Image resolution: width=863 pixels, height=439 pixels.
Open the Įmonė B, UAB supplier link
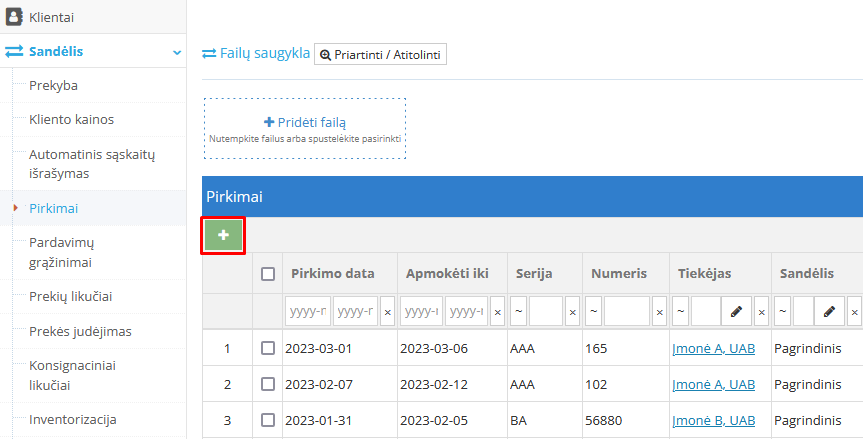pyautogui.click(x=714, y=420)
